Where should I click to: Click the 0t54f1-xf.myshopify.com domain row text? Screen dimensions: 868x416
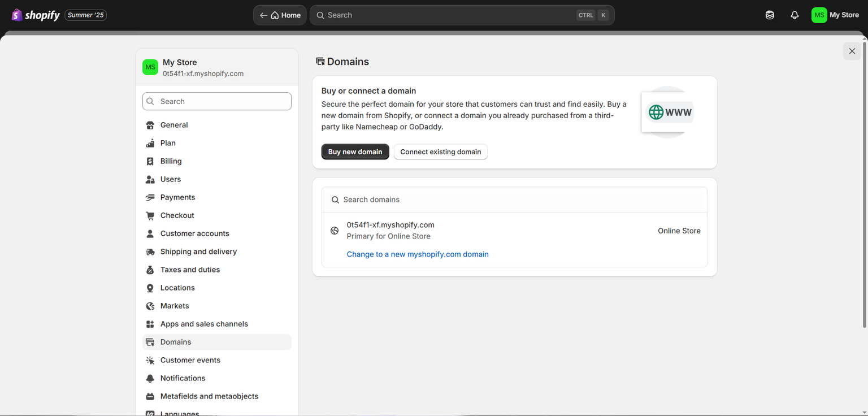[x=390, y=225]
